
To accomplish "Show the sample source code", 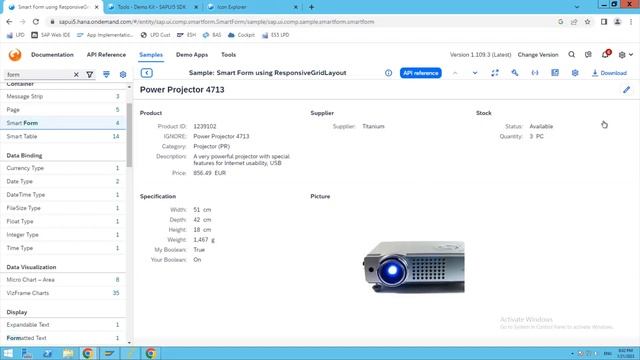I will point(535,73).
